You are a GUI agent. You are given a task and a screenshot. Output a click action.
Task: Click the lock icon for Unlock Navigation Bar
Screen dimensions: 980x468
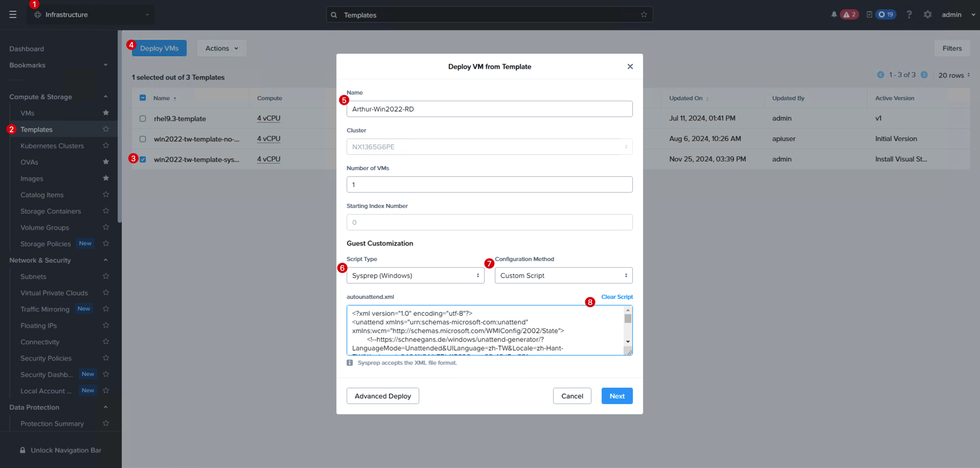coord(22,450)
